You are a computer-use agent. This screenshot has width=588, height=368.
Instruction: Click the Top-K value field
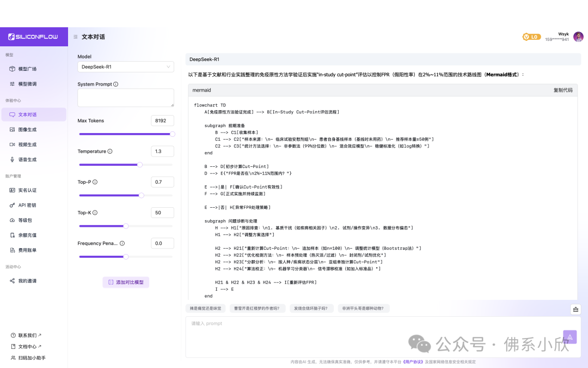pyautogui.click(x=162, y=213)
